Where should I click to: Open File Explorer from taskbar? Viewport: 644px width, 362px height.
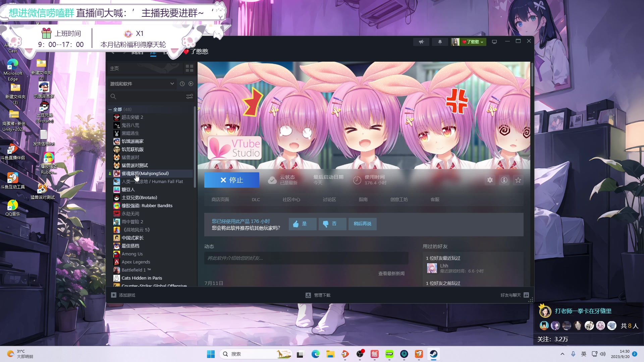[x=330, y=354]
